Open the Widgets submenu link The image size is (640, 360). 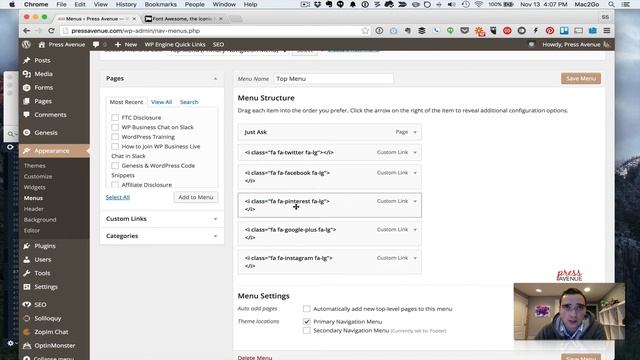(34, 187)
